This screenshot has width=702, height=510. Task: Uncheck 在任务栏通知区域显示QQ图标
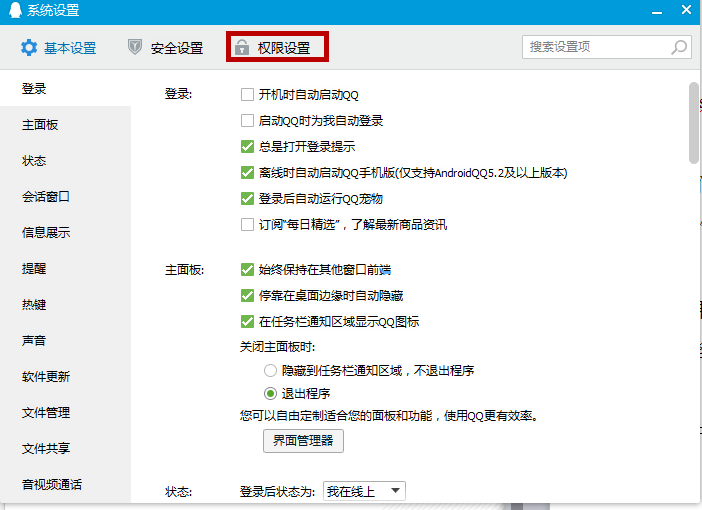pyautogui.click(x=247, y=321)
